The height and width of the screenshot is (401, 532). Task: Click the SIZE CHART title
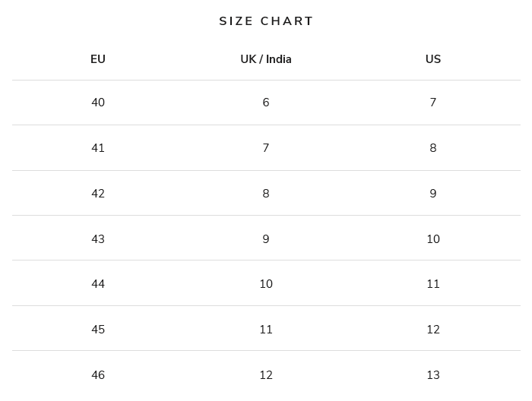tap(266, 21)
